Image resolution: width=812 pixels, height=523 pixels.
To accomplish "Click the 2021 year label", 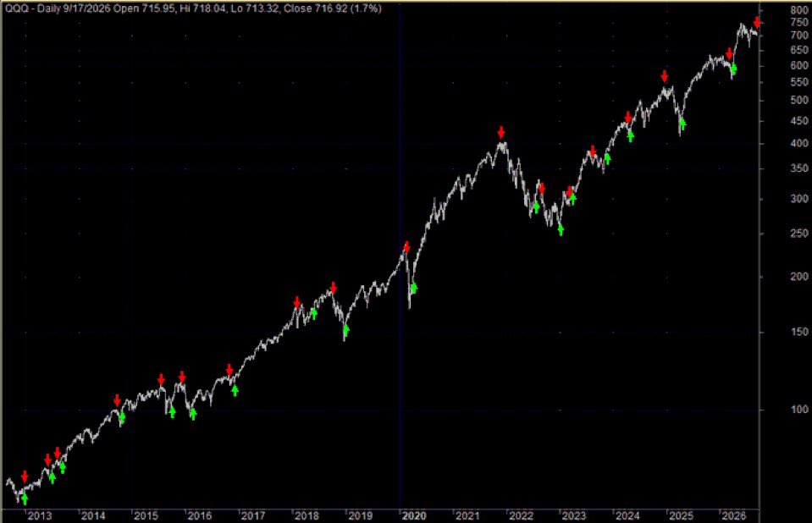I will pos(467,515).
